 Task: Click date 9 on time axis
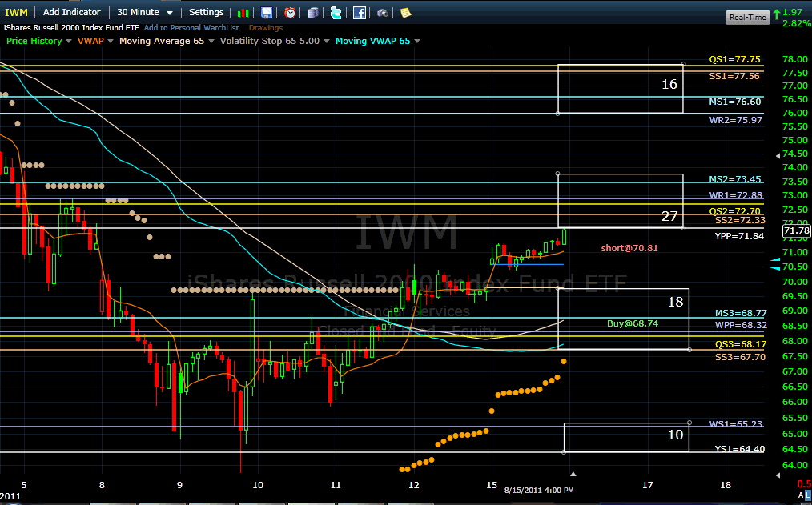tap(180, 485)
